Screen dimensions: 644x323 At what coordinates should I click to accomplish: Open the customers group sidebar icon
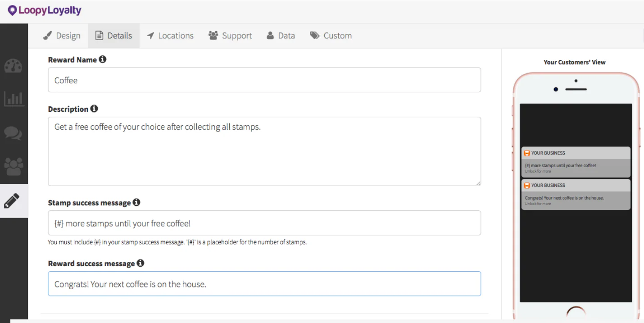(13, 167)
